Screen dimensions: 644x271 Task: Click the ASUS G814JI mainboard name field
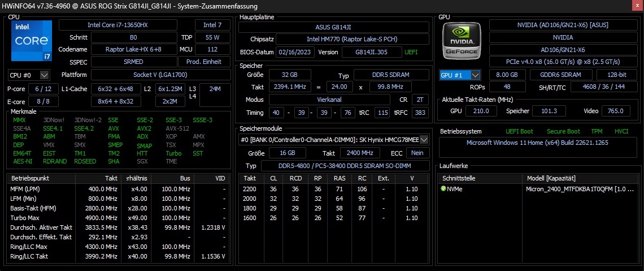pyautogui.click(x=333, y=27)
